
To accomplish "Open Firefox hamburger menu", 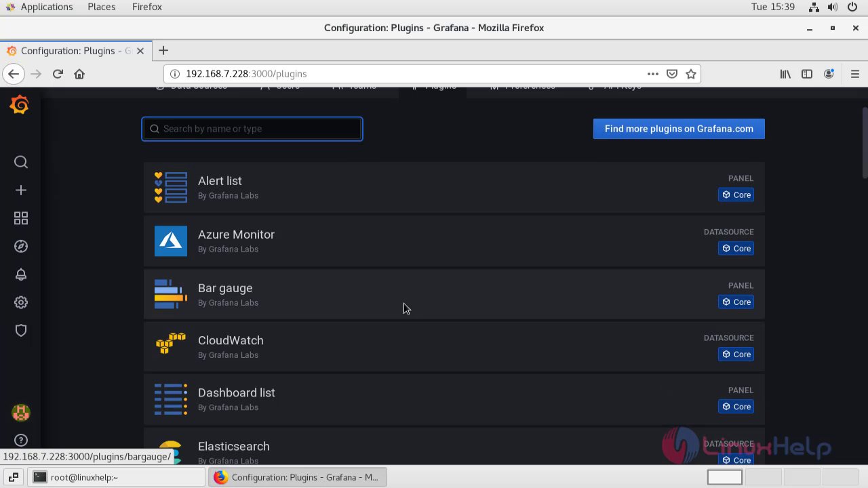I will coord(854,74).
